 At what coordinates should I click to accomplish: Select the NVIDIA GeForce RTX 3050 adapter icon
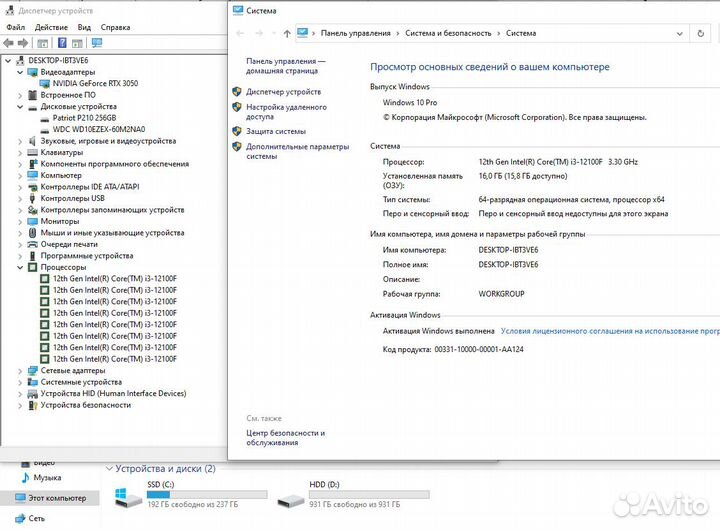tap(45, 84)
